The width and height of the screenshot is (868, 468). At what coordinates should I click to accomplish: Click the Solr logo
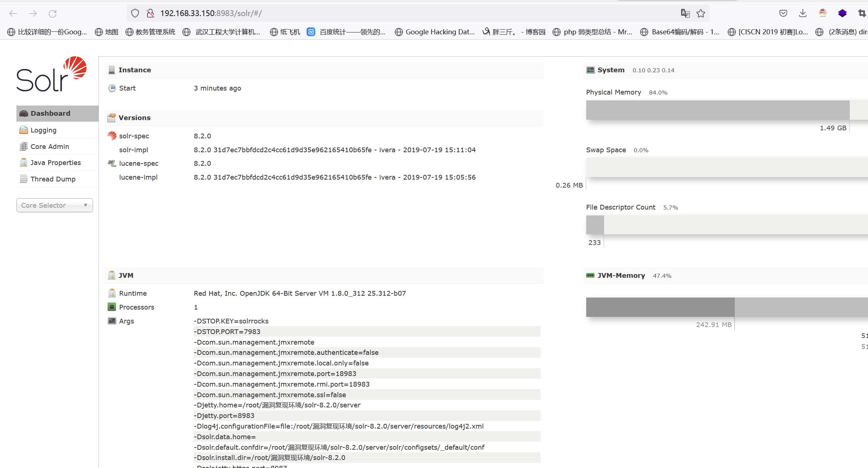51,74
